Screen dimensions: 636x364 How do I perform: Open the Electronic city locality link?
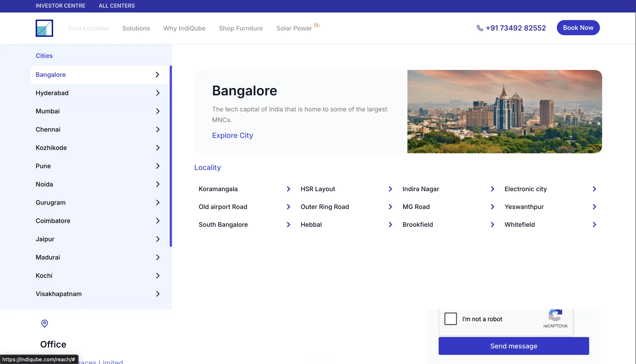point(526,189)
